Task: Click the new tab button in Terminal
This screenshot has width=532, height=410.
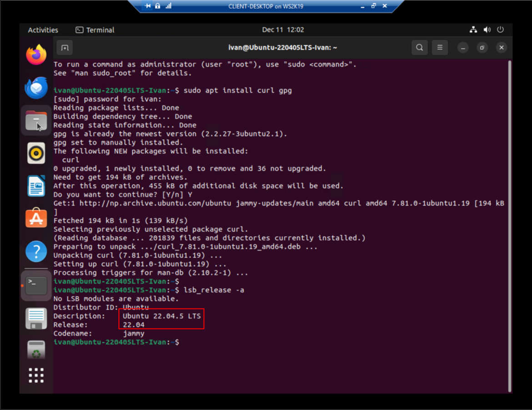Action: (65, 47)
